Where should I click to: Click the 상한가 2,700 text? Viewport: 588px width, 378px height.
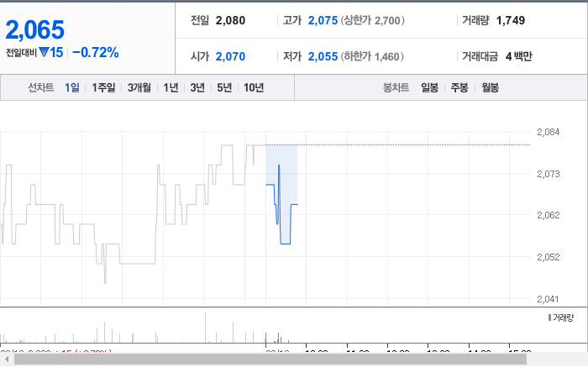coord(372,20)
